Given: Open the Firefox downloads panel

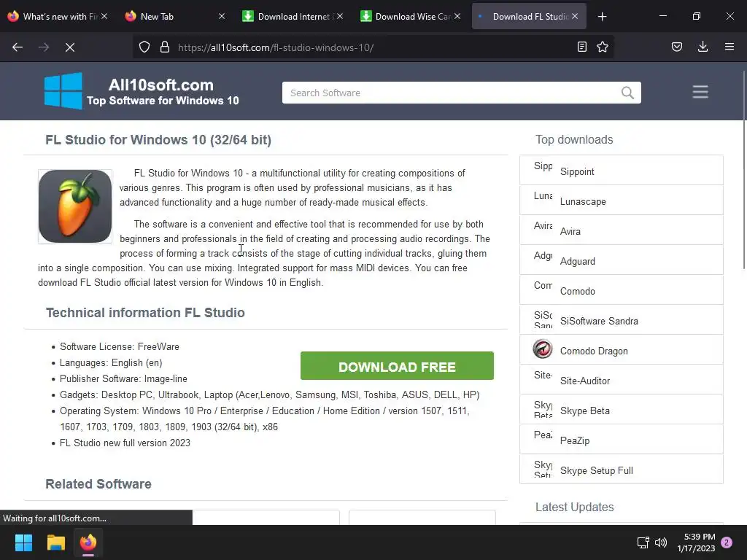Looking at the screenshot, I should [x=703, y=47].
